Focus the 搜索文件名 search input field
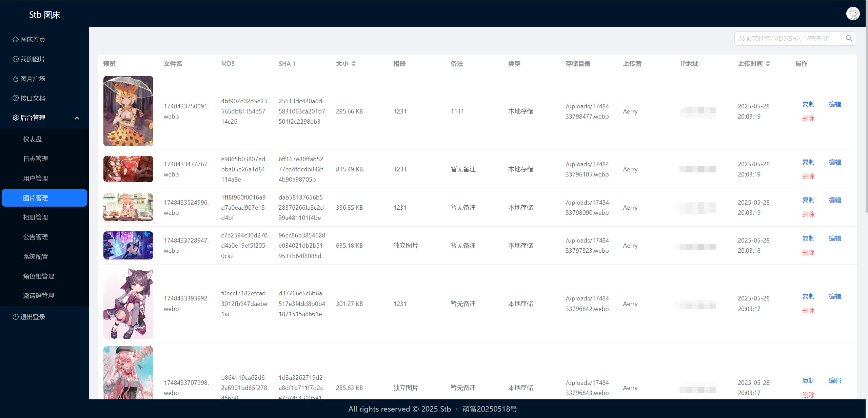The height and width of the screenshot is (418, 868). 787,39
